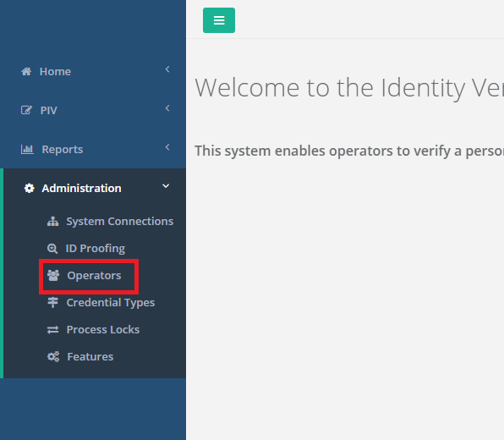
Task: Click the Operators group users icon
Action: (x=53, y=275)
